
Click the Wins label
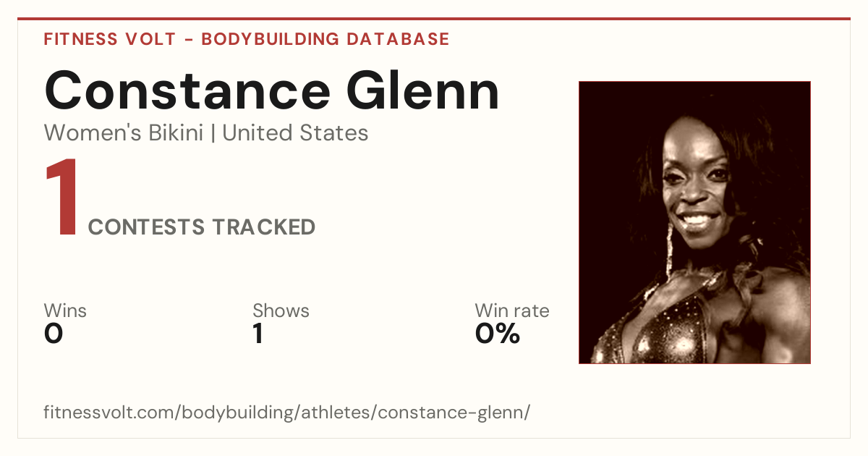click(65, 311)
